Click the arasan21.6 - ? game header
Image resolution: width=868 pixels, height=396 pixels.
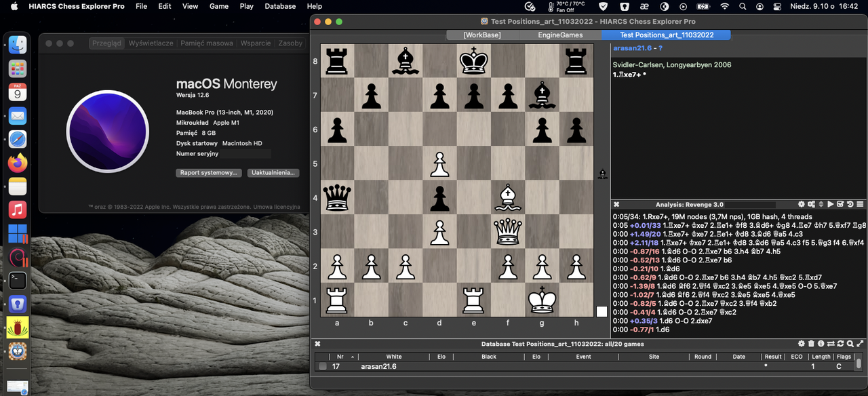click(x=637, y=48)
